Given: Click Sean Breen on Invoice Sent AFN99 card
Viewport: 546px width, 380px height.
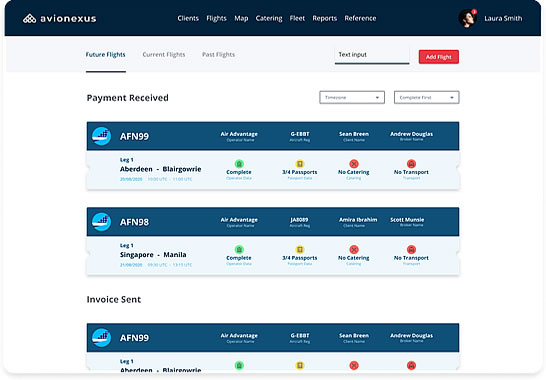Looking at the screenshot, I should (x=354, y=335).
